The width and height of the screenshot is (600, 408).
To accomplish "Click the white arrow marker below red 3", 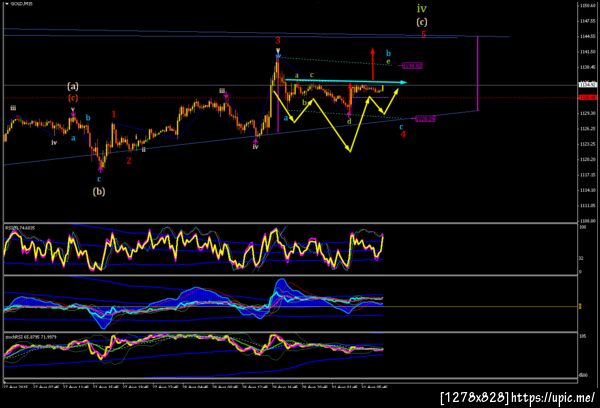I will pos(278,51).
